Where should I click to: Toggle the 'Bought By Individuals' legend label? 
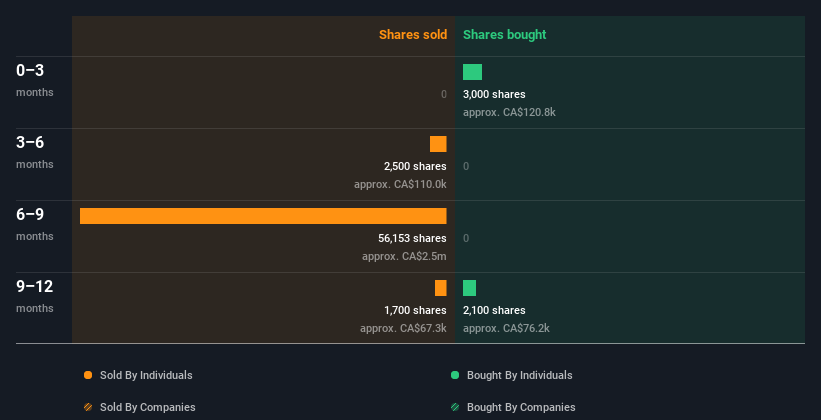coord(519,375)
